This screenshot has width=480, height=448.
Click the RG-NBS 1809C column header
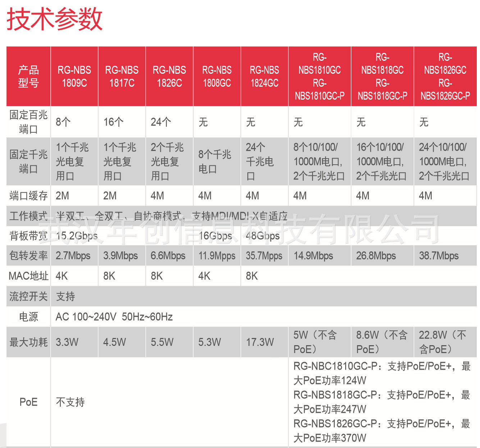click(x=74, y=76)
